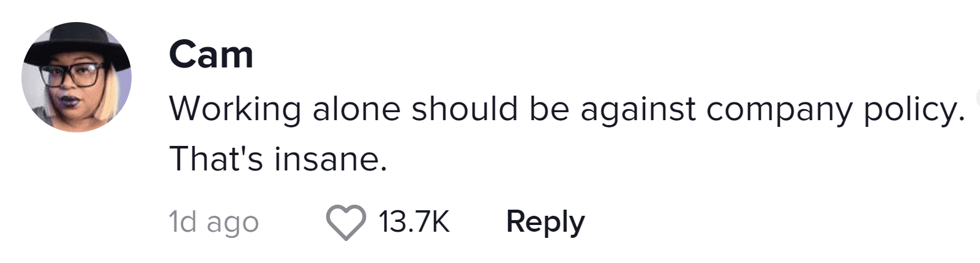Open Cam's profile picture
Viewport: 980px width, 263px height.
pyautogui.click(x=77, y=77)
